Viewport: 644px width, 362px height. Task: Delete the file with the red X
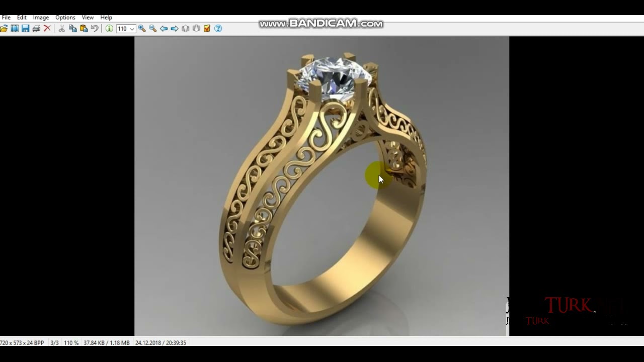point(47,29)
